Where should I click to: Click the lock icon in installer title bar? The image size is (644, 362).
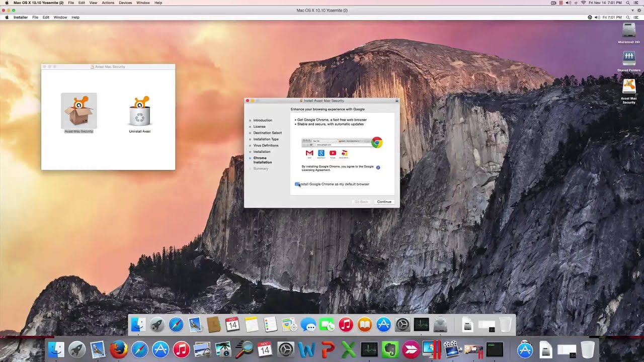click(x=396, y=101)
